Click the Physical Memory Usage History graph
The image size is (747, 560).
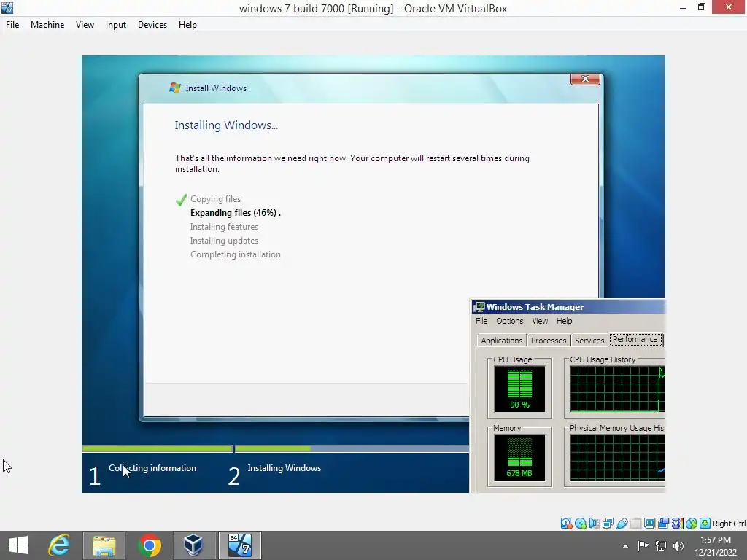[617, 457]
